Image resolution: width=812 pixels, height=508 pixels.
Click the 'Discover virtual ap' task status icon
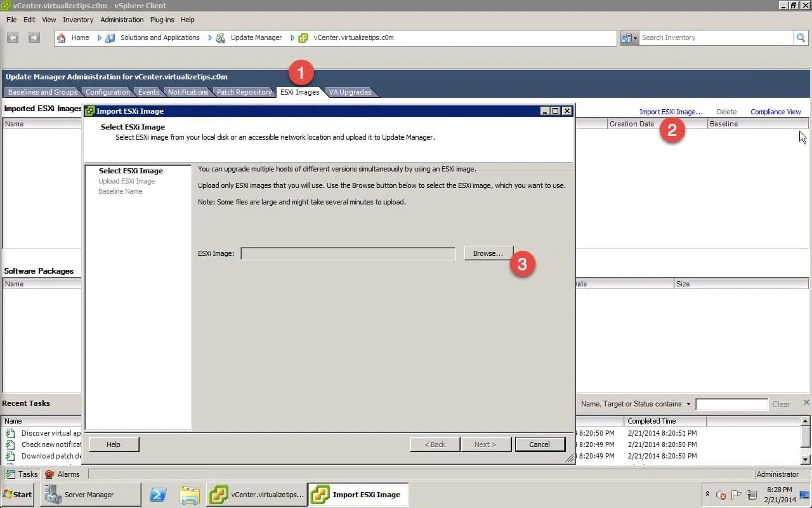(10, 433)
